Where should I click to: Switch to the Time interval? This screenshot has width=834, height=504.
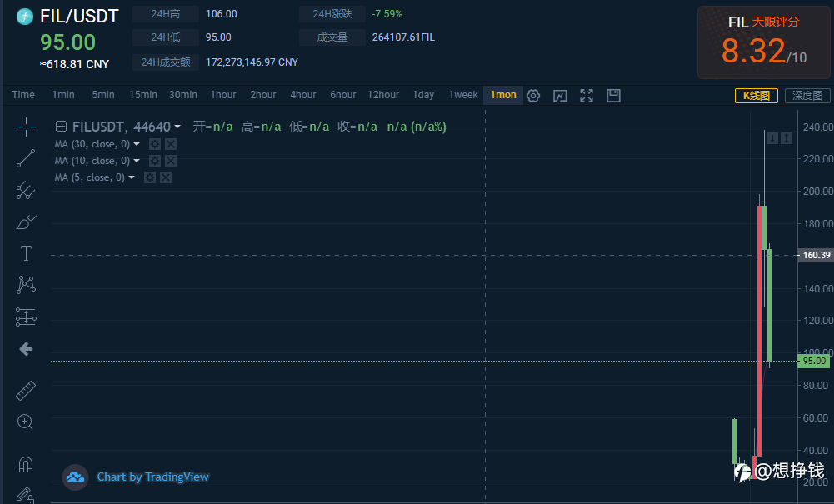click(23, 95)
